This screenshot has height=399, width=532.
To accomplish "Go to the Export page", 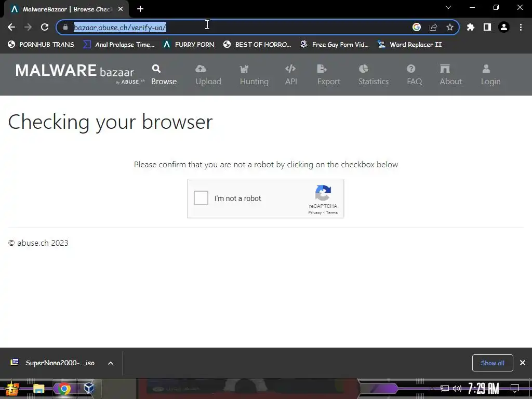I will click(329, 75).
